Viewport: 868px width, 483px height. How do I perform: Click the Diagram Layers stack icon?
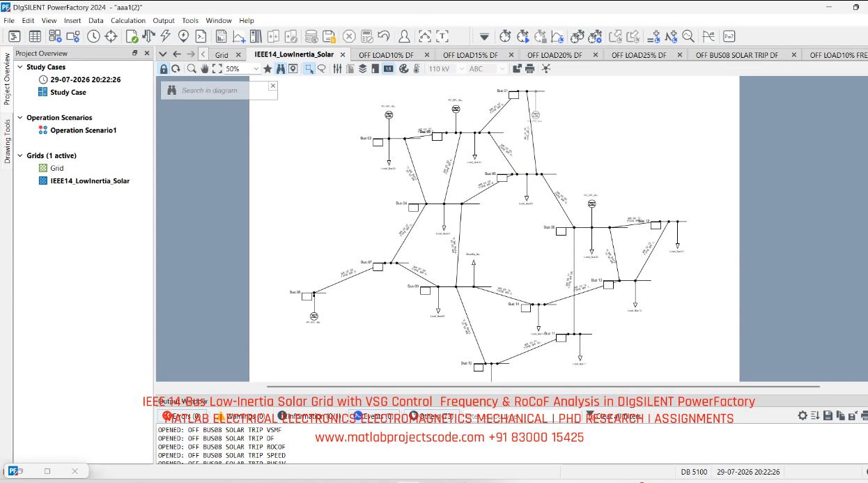click(363, 68)
